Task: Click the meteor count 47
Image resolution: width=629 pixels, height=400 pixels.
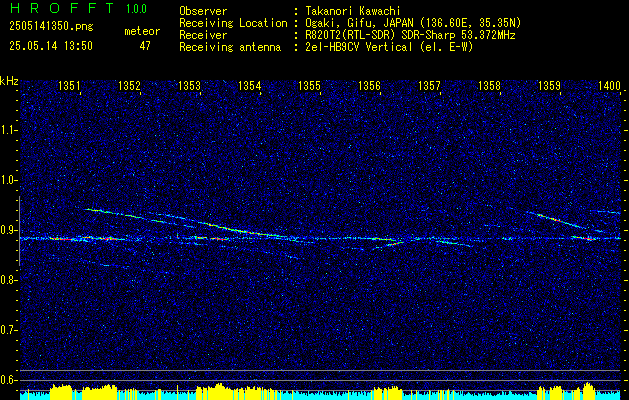Action: (145, 46)
